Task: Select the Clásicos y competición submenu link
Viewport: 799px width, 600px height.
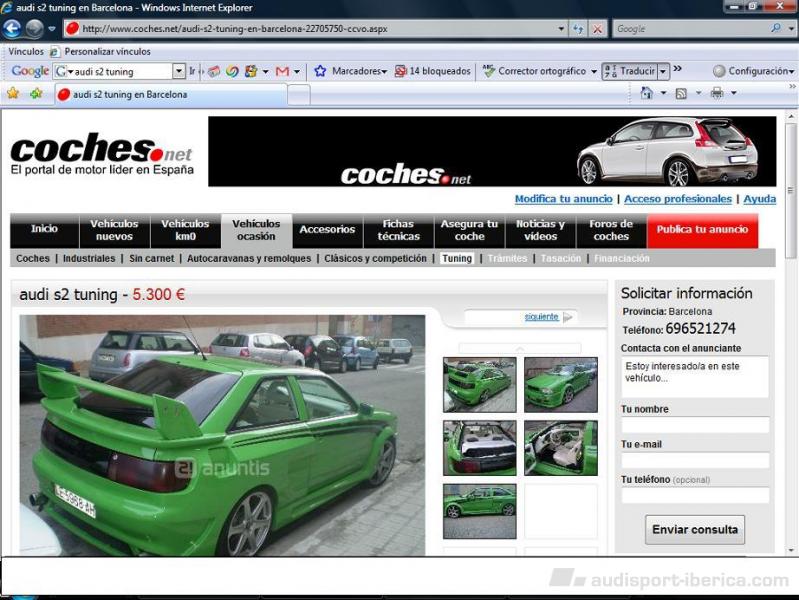Action: (376, 258)
